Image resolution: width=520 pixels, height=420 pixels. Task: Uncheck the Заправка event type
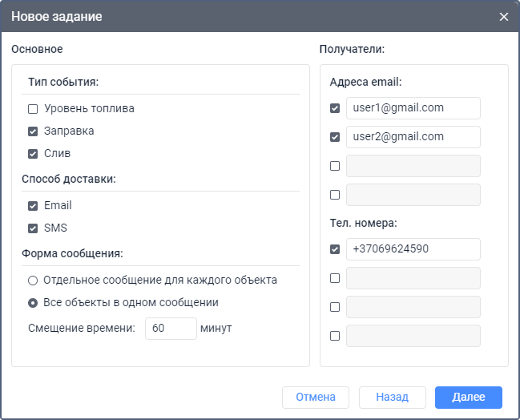[33, 131]
